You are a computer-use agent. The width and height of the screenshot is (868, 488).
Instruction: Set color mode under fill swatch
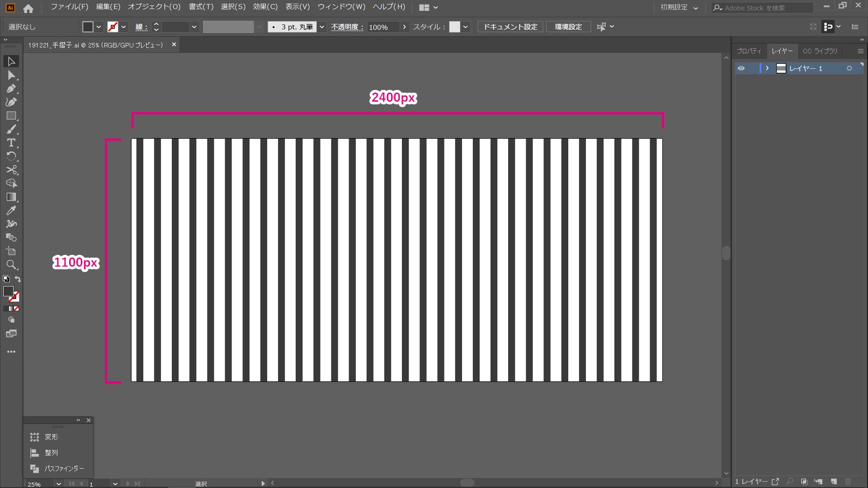(6, 309)
